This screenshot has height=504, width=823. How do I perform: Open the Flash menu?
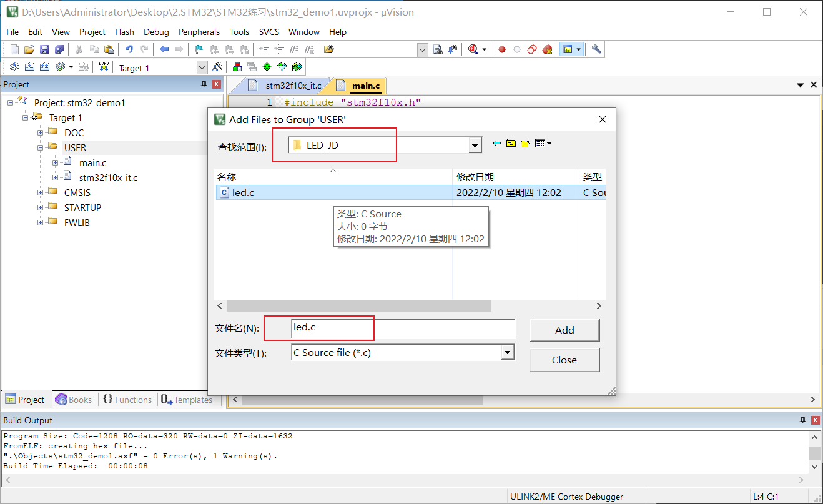pos(124,32)
